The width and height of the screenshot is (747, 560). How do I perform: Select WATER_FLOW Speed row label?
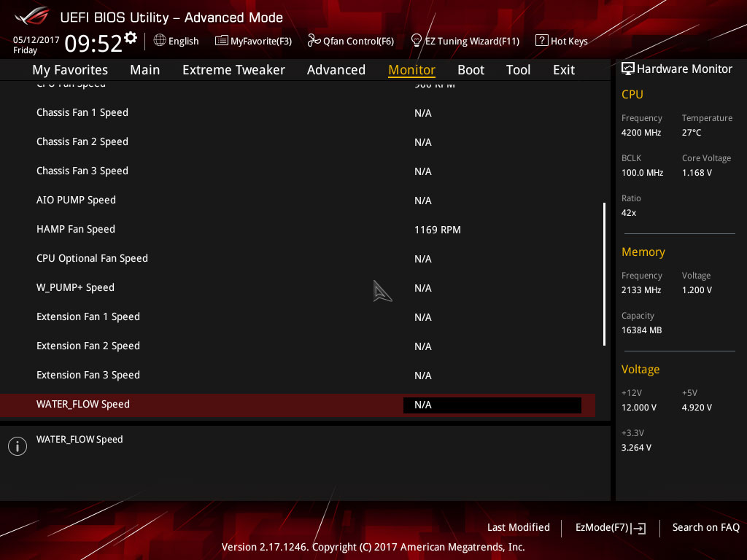coord(83,404)
